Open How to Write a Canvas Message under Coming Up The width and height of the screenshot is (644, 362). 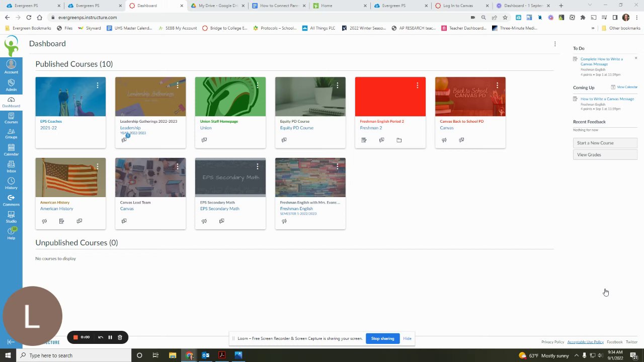pos(607,99)
